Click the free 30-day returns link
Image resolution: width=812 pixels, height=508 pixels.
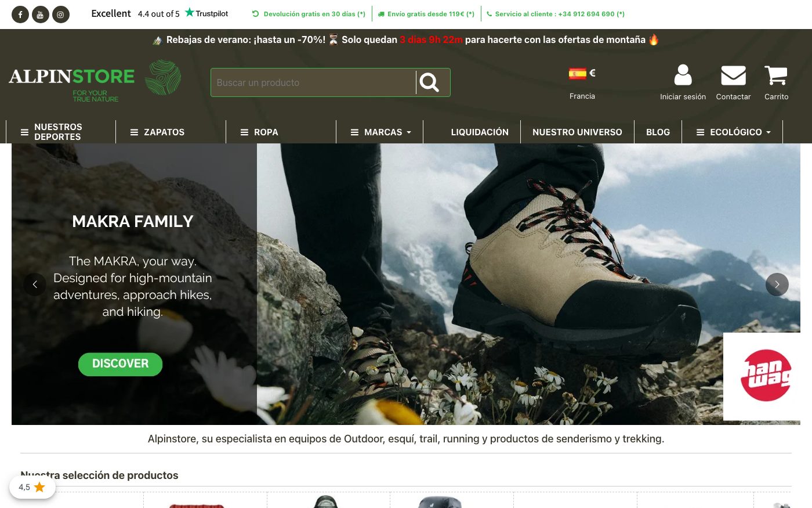(309, 14)
